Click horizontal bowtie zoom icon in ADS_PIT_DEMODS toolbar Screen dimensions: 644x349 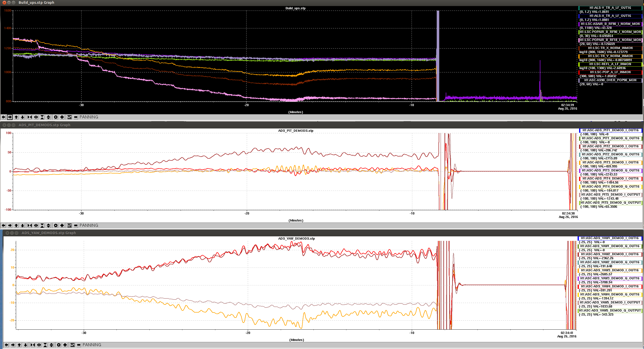(30, 226)
